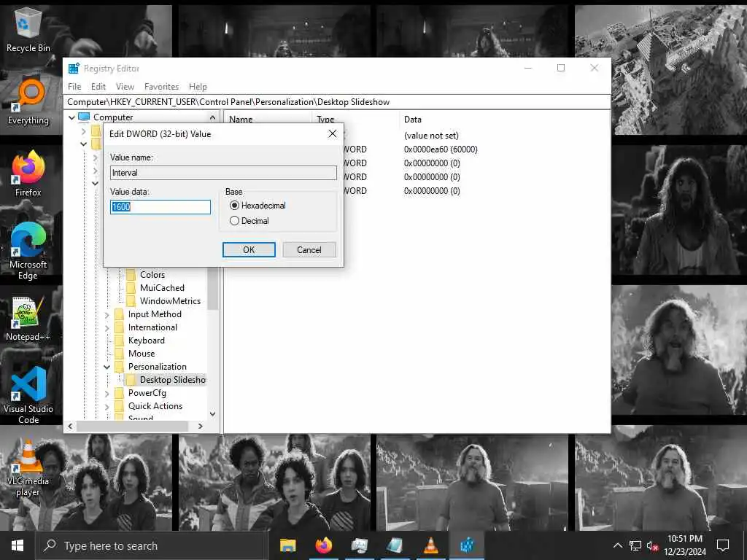Close the Edit DWORD dialog with X
747x560 pixels.
[333, 134]
